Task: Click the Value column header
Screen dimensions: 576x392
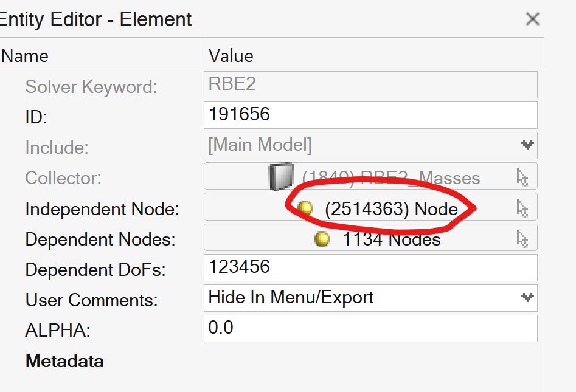Action: (x=231, y=56)
